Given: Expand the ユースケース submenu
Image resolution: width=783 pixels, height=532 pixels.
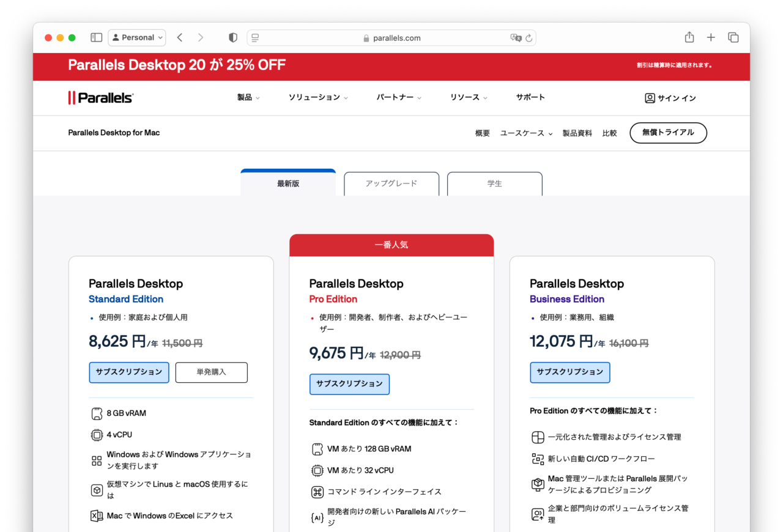Looking at the screenshot, I should 526,133.
